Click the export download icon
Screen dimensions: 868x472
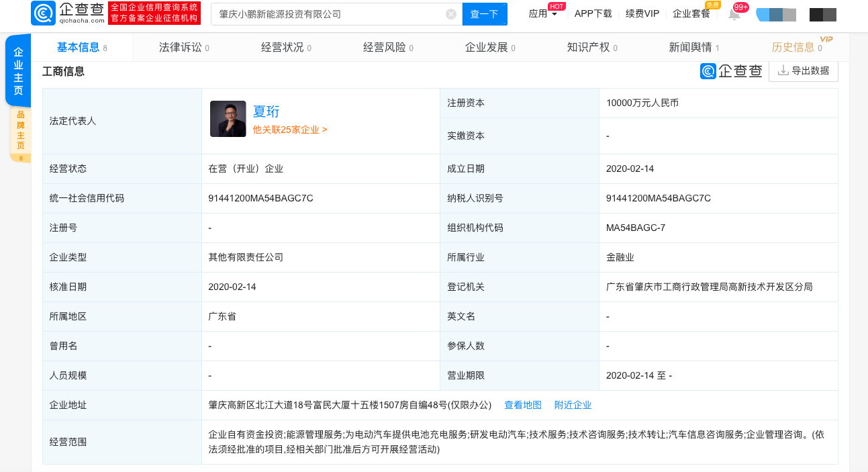(x=783, y=70)
